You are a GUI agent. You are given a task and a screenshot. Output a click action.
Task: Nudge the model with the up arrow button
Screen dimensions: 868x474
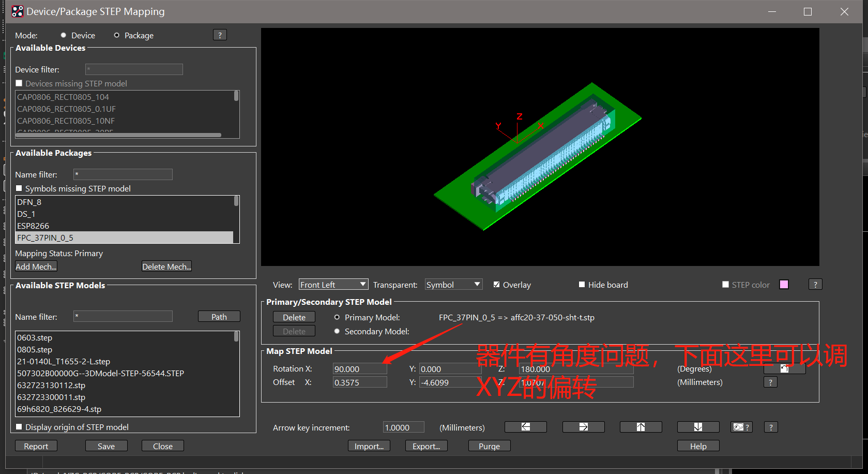pos(641,427)
